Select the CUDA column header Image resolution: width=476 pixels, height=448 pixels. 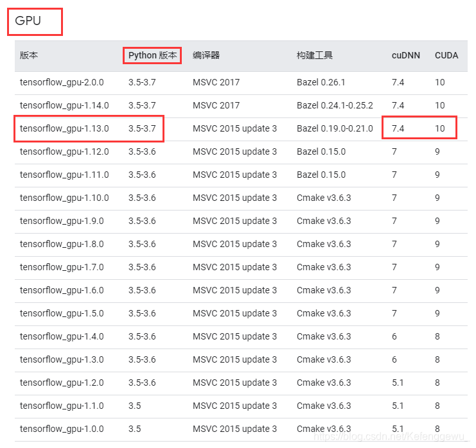tap(446, 55)
